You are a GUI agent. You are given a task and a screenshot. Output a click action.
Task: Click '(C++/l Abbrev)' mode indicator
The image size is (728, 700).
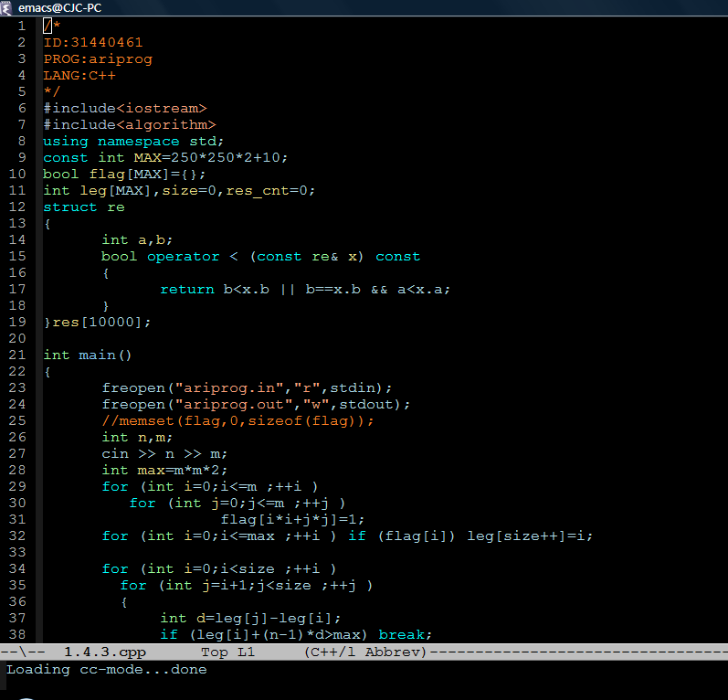(x=365, y=652)
